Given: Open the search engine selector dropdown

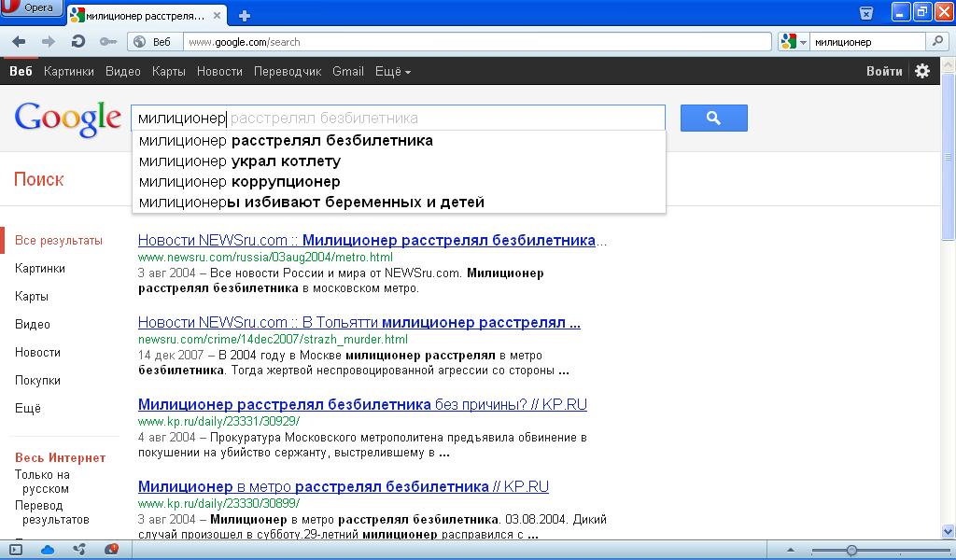Looking at the screenshot, I should (x=794, y=42).
